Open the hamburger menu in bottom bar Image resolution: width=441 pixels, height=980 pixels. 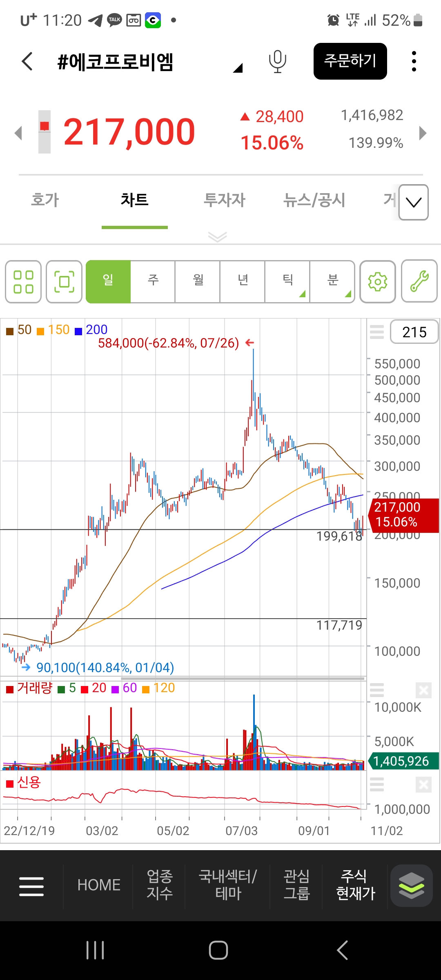point(31,886)
